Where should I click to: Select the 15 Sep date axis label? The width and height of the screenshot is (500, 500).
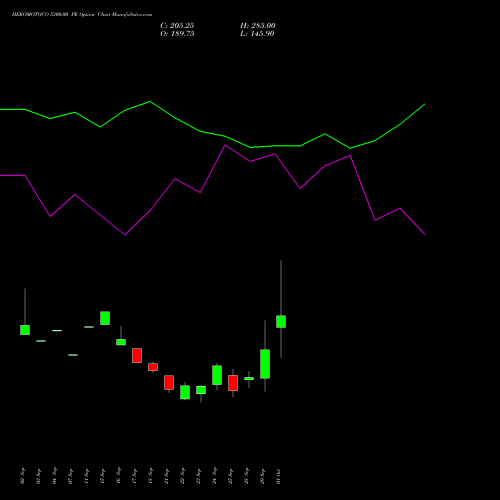(x=102, y=476)
